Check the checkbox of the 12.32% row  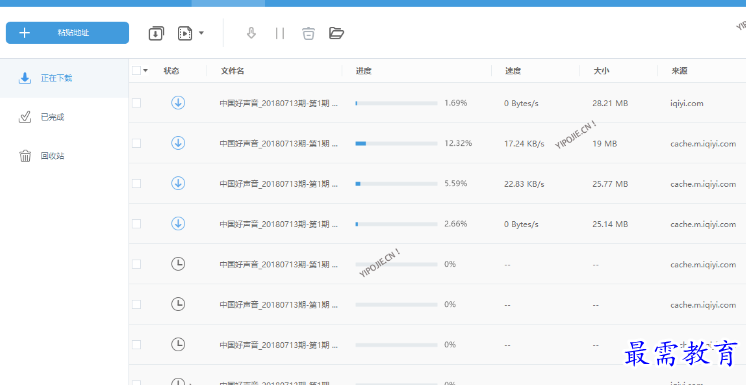coord(137,143)
